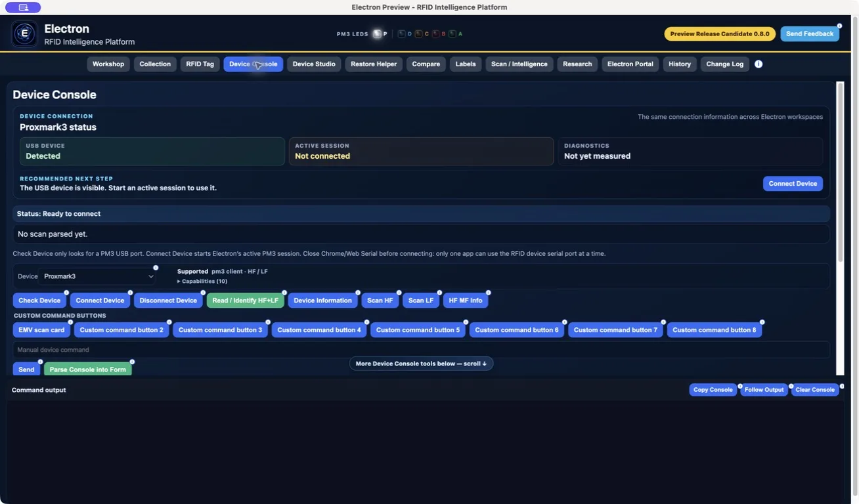Run the EMV scan card command

coord(41,330)
